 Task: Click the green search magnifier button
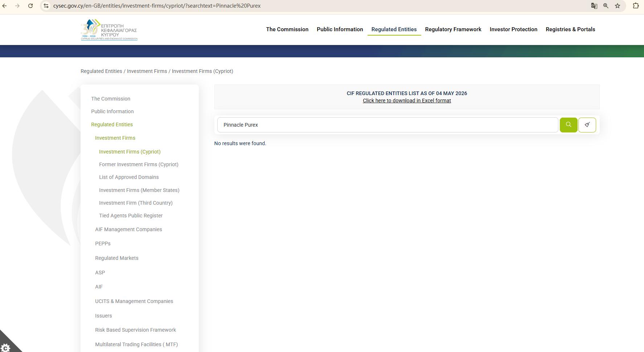pyautogui.click(x=568, y=125)
